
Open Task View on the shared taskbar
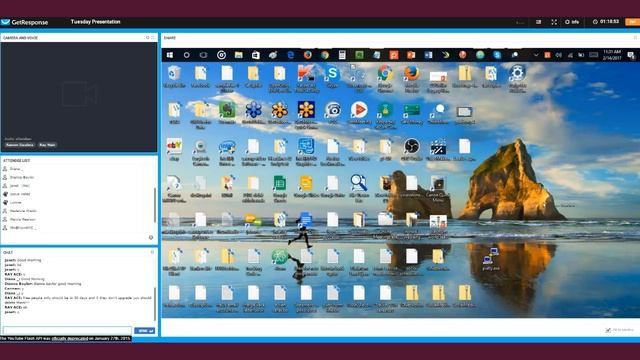(203, 55)
